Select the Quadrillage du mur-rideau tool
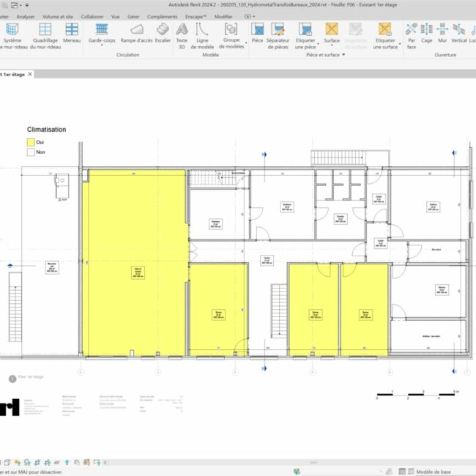 [x=45, y=36]
